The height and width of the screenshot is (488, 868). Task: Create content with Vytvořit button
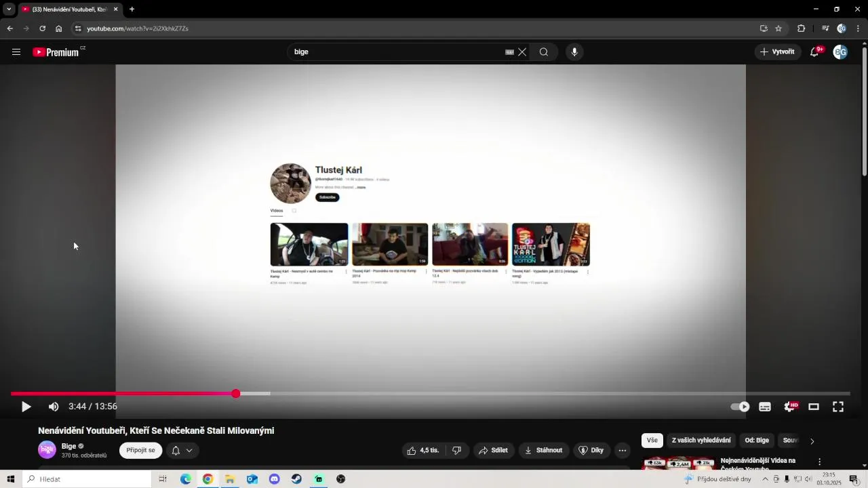coord(778,52)
